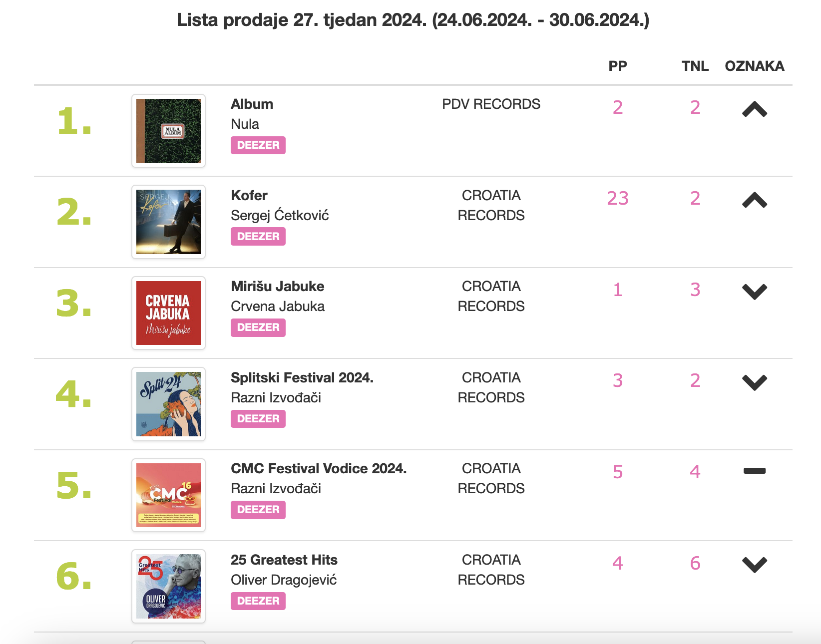Open Oliver Dragojević 25 Greatest Hits cover

pyautogui.click(x=168, y=586)
